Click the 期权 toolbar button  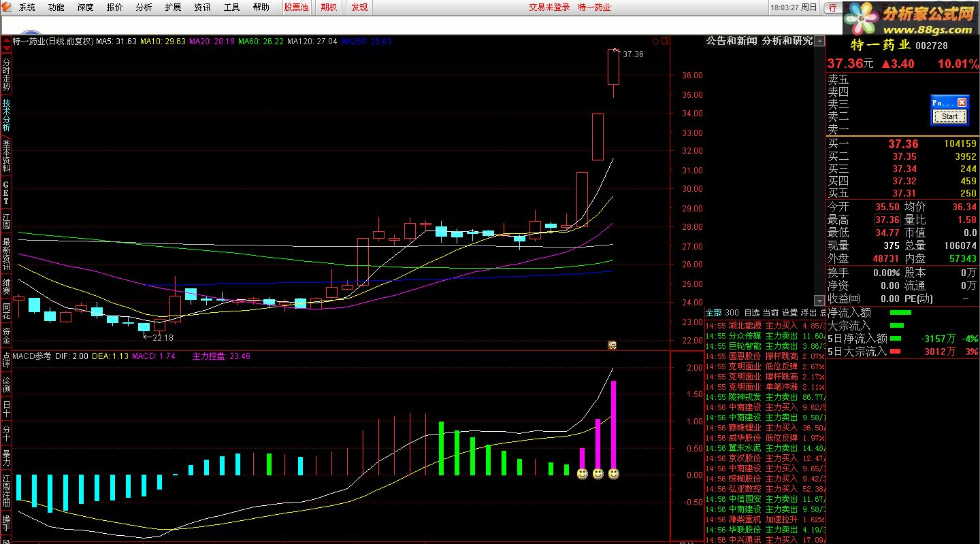pyautogui.click(x=329, y=7)
